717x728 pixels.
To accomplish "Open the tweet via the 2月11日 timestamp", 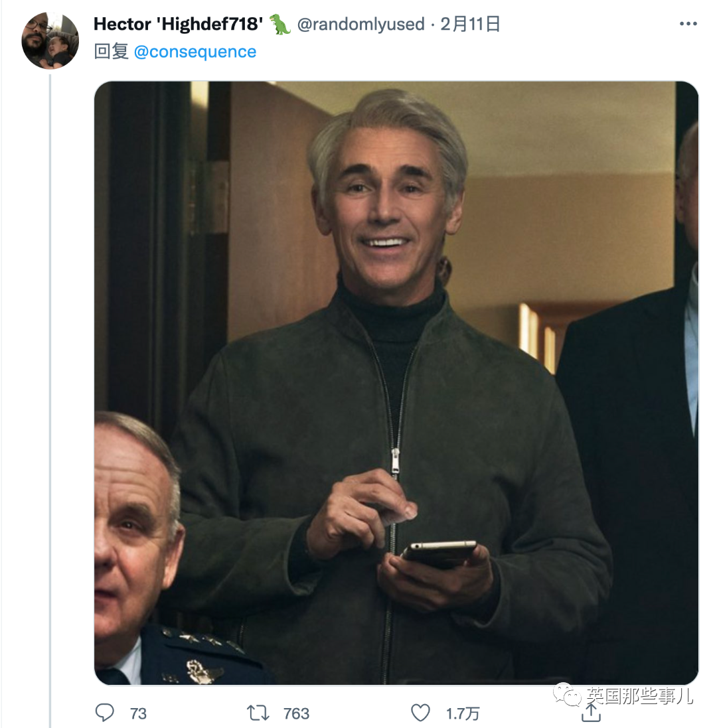I will pos(470,25).
